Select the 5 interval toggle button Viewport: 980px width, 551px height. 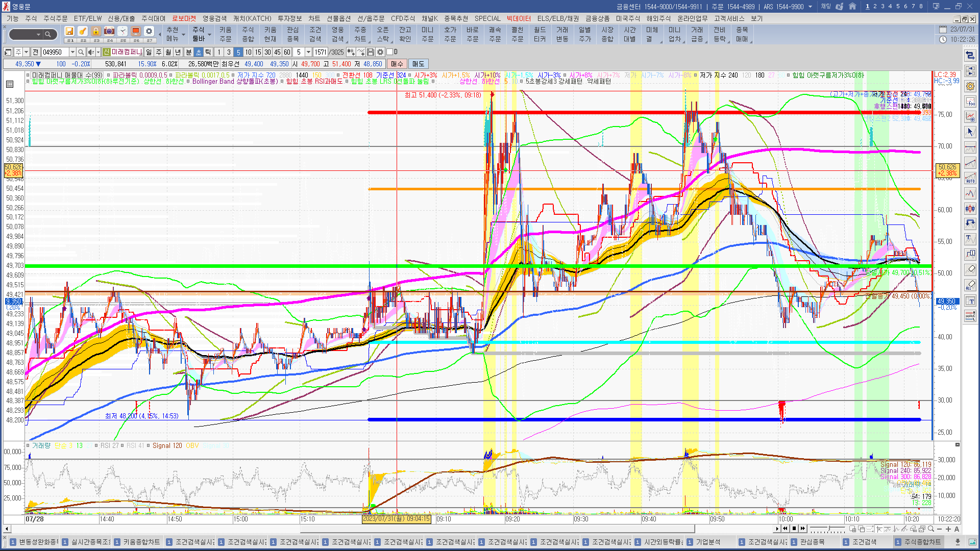click(x=238, y=52)
